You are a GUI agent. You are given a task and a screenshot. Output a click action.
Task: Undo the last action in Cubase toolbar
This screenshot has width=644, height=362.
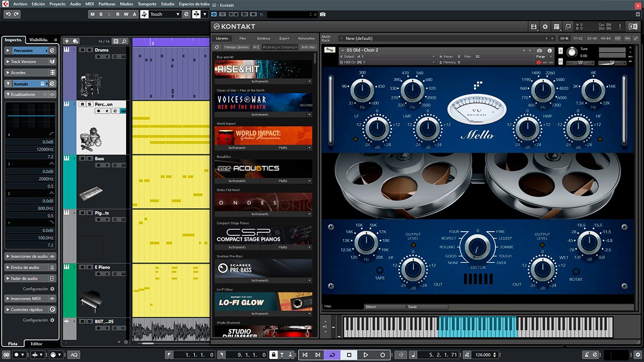click(8, 14)
